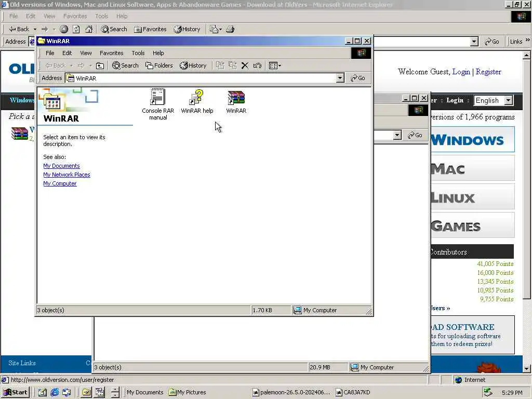Click Delete X icon in WinRAR toolbar
Viewport: 532px width, 399px height.
pyautogui.click(x=245, y=65)
